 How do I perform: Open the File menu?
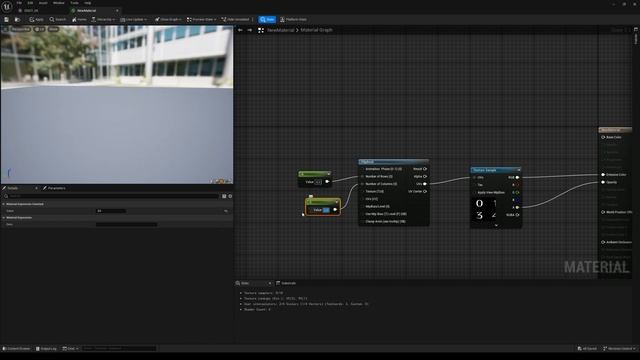19,3
